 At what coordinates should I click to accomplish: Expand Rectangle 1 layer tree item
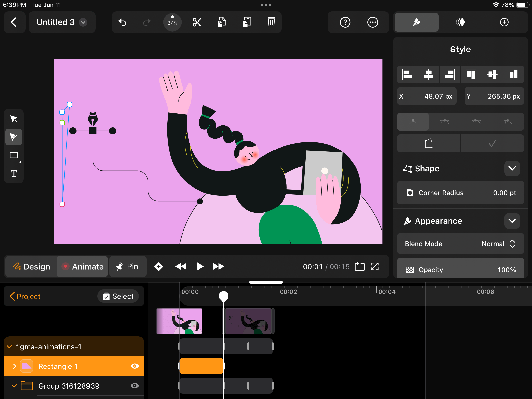coord(14,366)
